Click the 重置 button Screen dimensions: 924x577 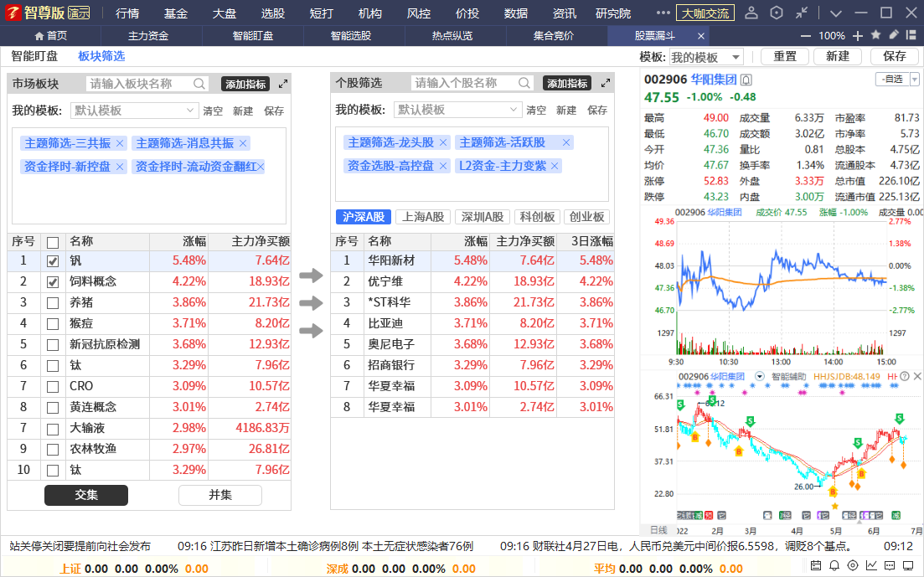pyautogui.click(x=784, y=57)
